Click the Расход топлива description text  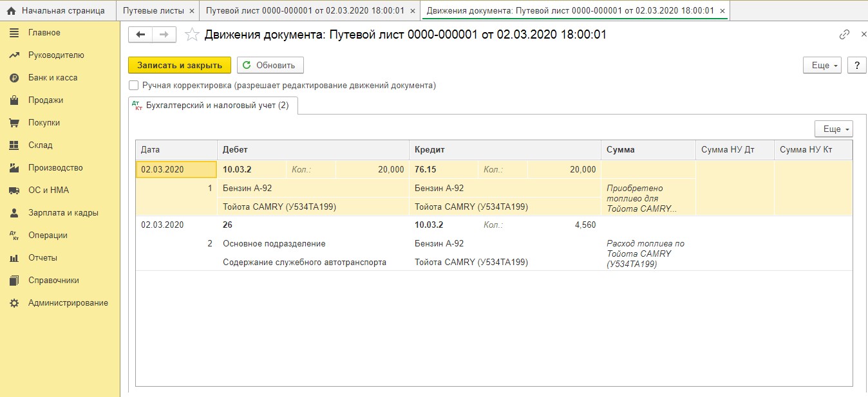pos(645,254)
